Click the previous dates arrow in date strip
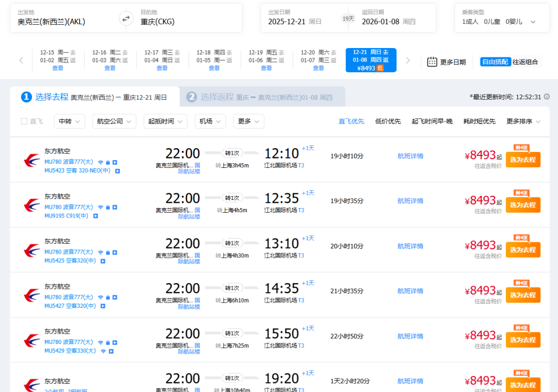The height and width of the screenshot is (392, 558). coord(21,60)
